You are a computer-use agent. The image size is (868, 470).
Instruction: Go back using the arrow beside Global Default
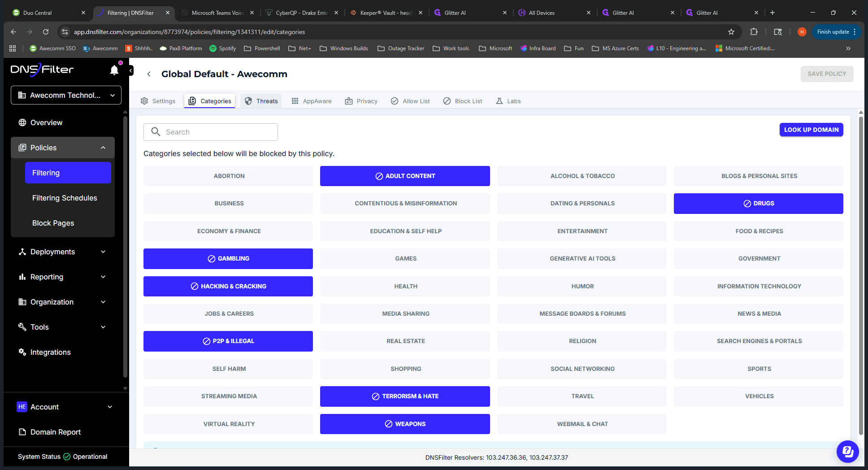pos(149,74)
